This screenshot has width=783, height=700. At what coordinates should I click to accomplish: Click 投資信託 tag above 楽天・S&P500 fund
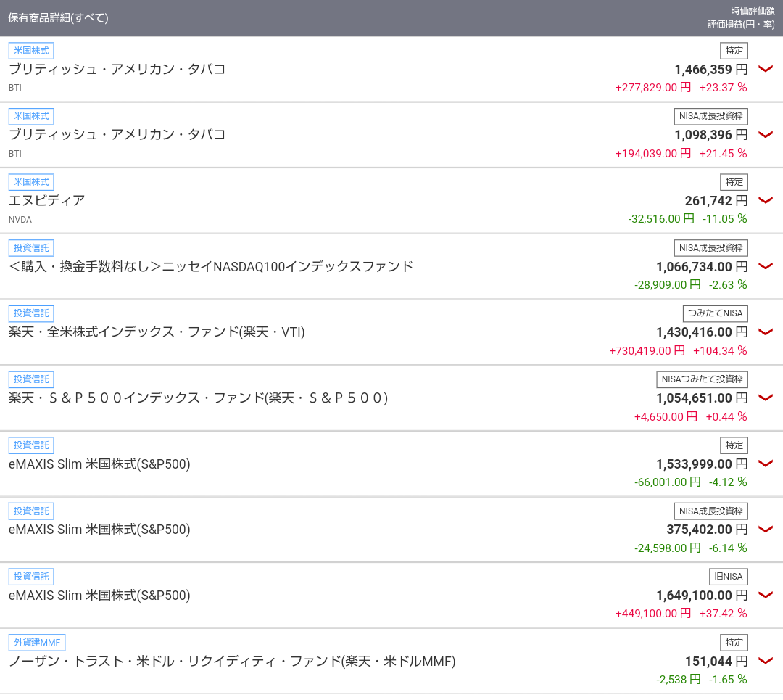coord(31,379)
